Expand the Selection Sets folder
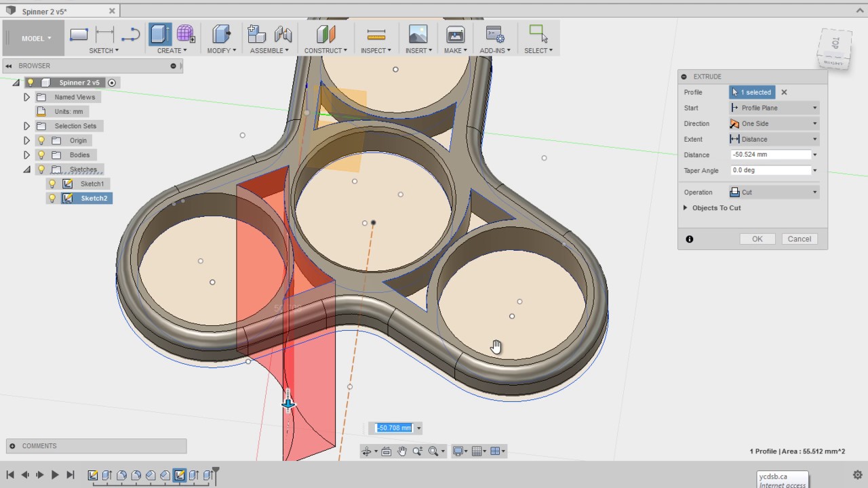The height and width of the screenshot is (488, 868). pos(27,126)
